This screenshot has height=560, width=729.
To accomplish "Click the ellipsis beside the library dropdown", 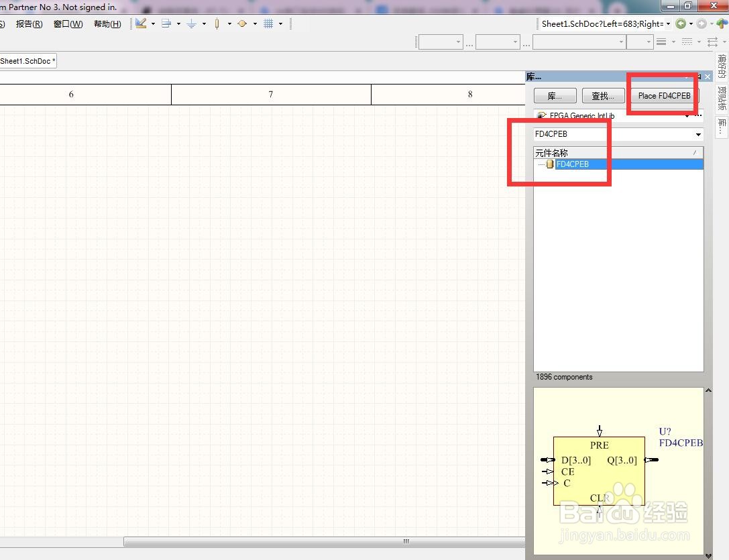I will [x=698, y=115].
